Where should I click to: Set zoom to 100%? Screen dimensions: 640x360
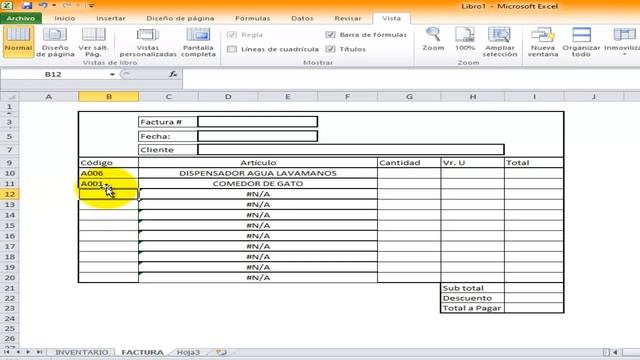click(x=465, y=39)
